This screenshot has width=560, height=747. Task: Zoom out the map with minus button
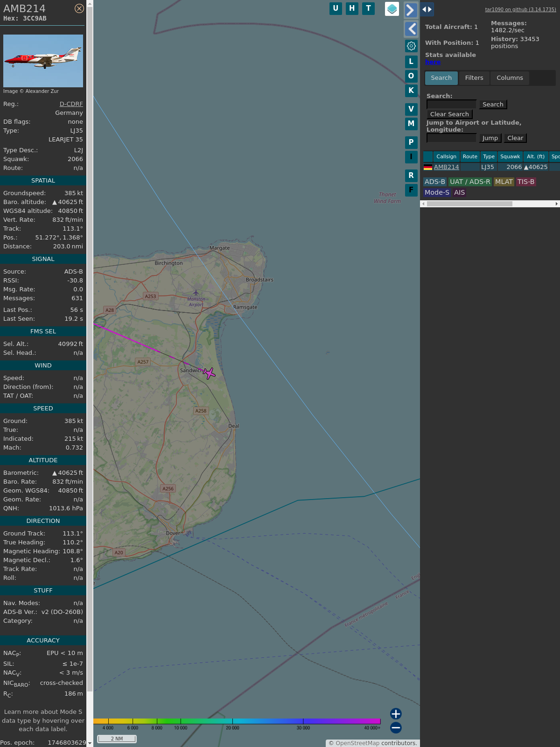click(x=396, y=728)
